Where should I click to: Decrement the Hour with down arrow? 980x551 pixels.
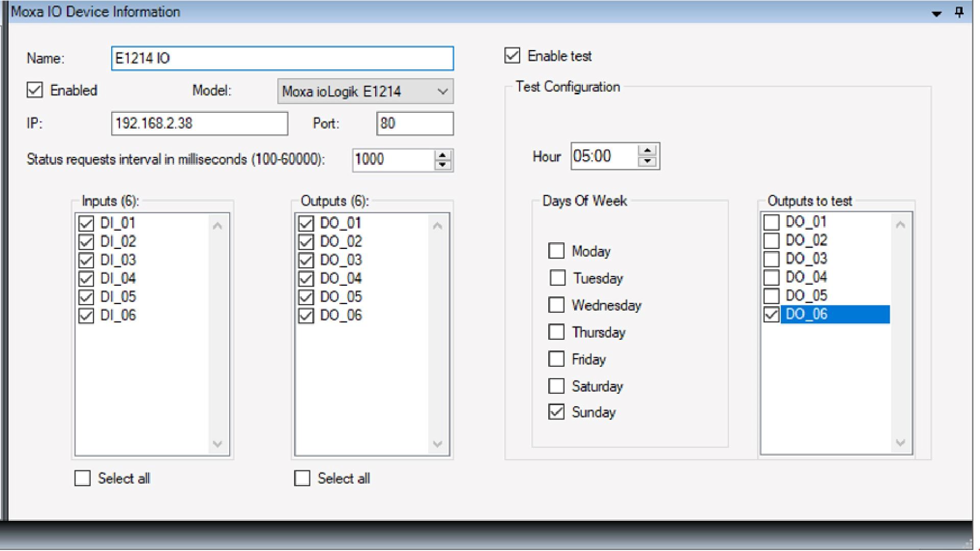click(x=648, y=161)
